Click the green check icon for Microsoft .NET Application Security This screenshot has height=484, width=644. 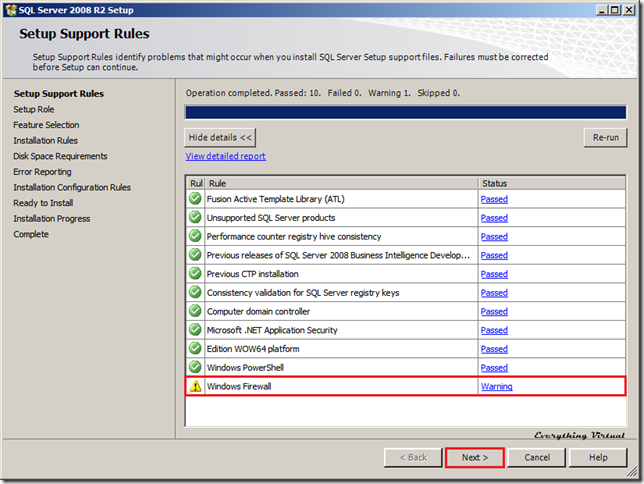coord(195,330)
